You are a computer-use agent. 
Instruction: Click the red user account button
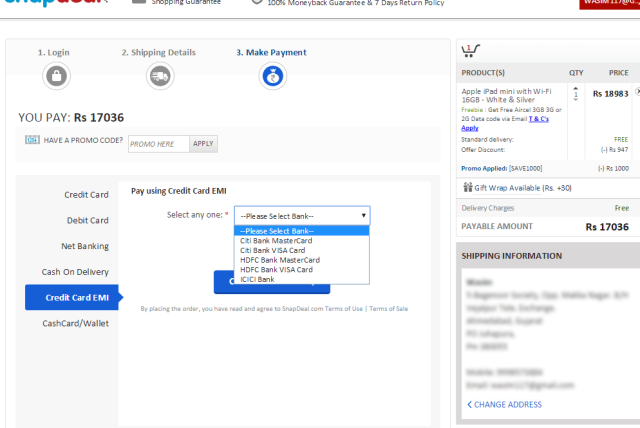coord(610,3)
